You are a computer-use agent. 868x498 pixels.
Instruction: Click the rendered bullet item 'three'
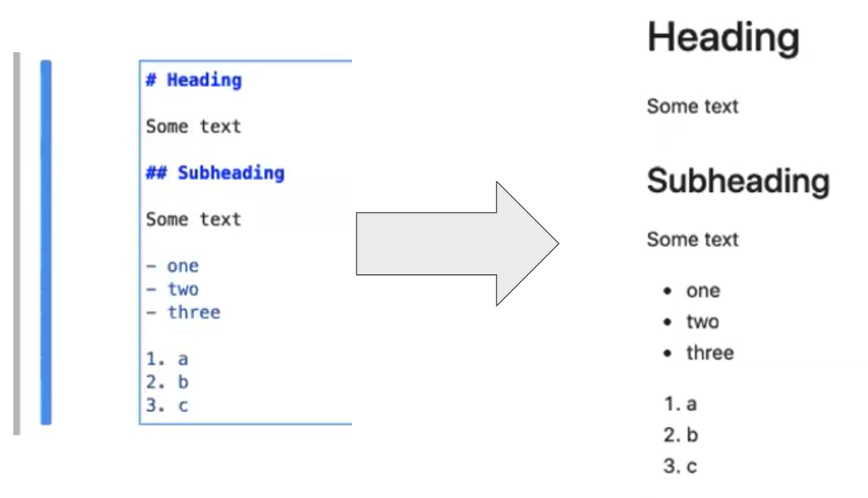710,353
